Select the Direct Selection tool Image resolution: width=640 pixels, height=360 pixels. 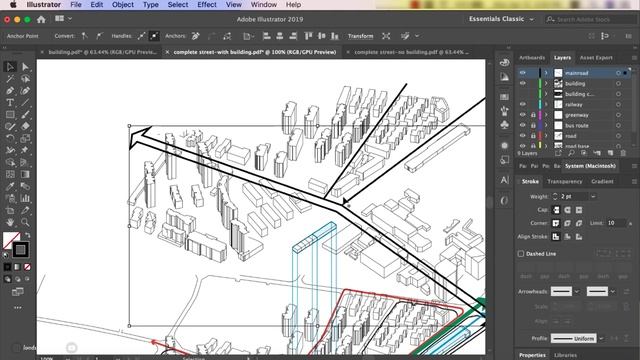click(25, 67)
